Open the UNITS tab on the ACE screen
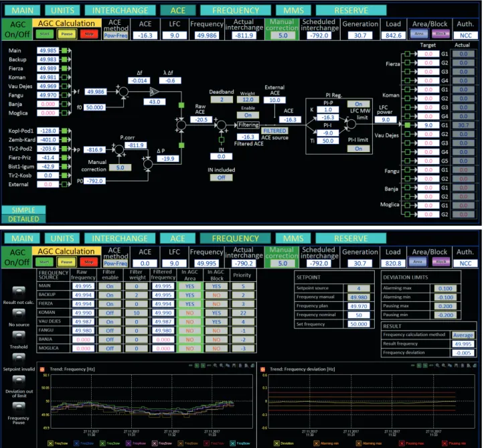Image resolution: width=484 pixels, height=448 pixels. point(62,11)
